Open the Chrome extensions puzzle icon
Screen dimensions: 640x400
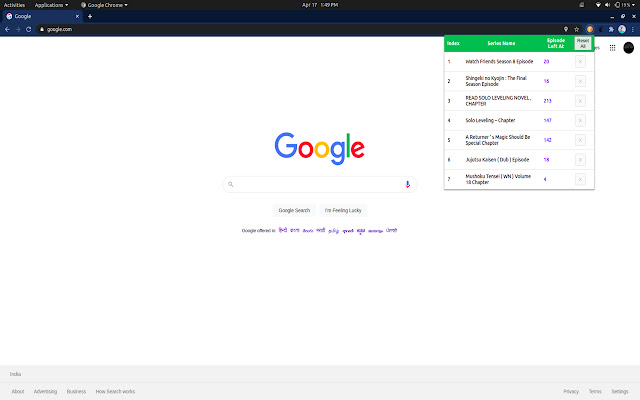611,29
